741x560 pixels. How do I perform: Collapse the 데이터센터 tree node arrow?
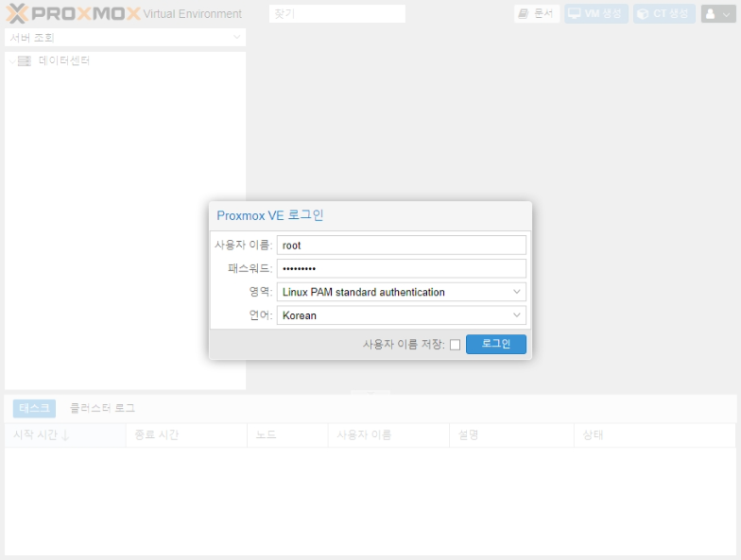[11, 60]
